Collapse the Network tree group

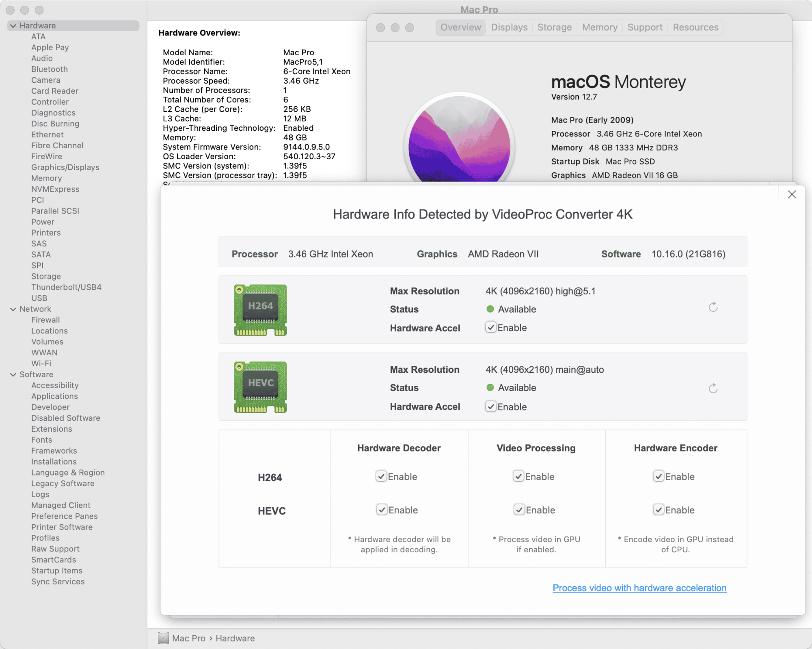13,309
